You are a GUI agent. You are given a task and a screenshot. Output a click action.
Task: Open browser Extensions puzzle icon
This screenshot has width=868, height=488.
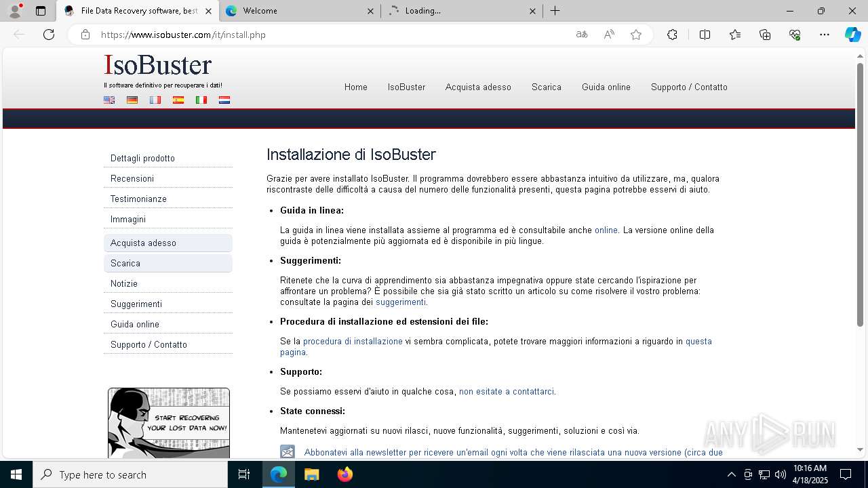672,35
